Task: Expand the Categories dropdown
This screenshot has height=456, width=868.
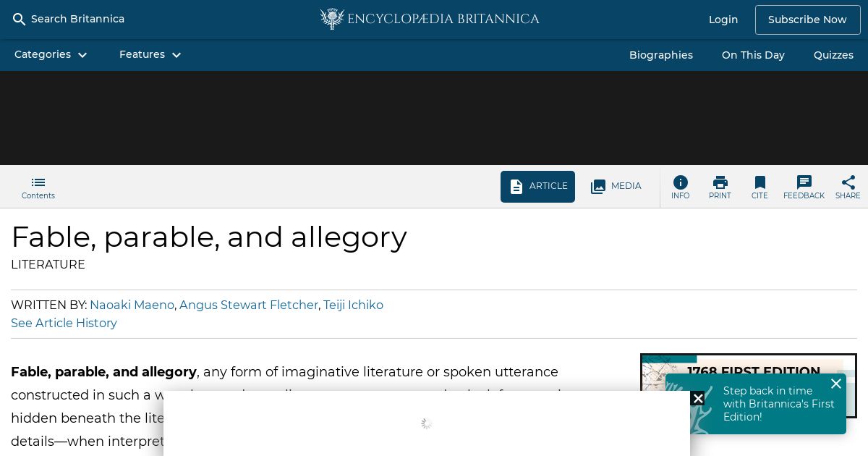Action: 51,55
